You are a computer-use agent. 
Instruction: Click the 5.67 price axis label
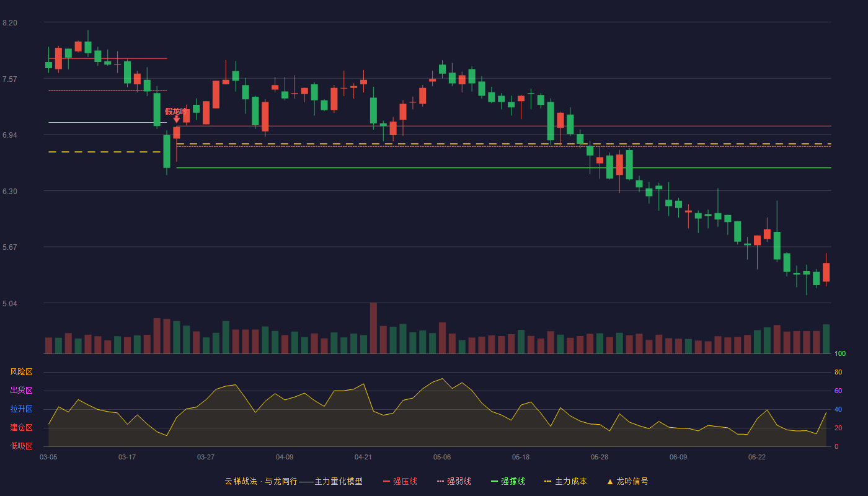click(x=10, y=247)
